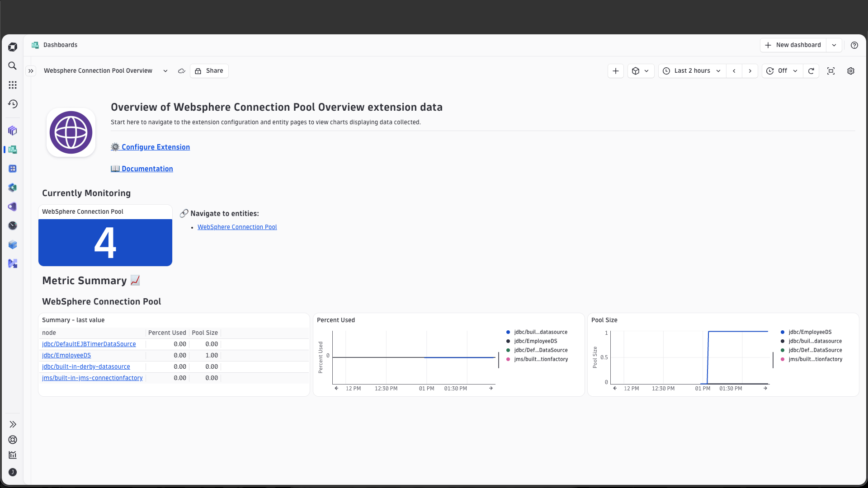Screen dimensions: 868x488
Task: Go to the next timeframe
Action: pos(750,71)
